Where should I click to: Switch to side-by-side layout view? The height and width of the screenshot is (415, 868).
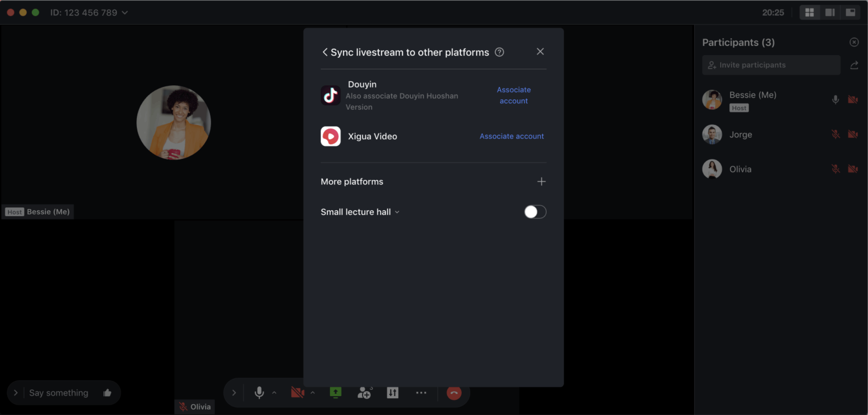830,12
